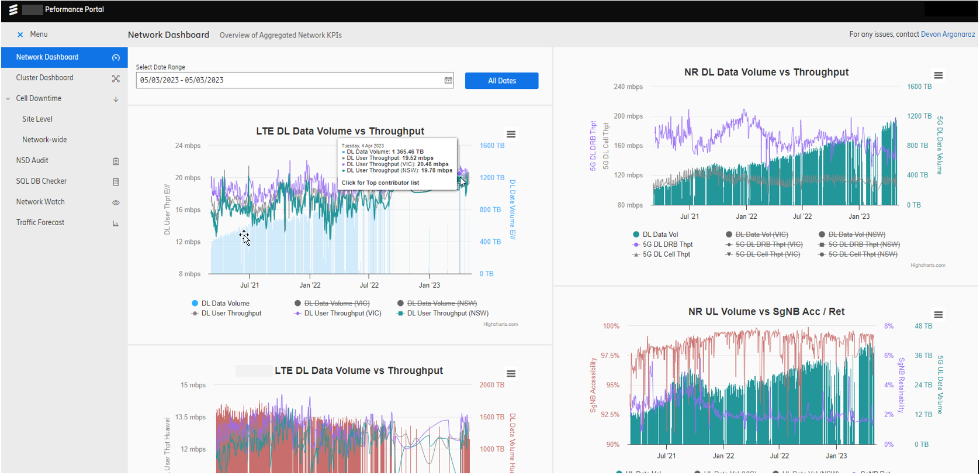Click Highcharts.com credit under the LTE chart
This screenshot has height=475, width=980.
coord(500,324)
